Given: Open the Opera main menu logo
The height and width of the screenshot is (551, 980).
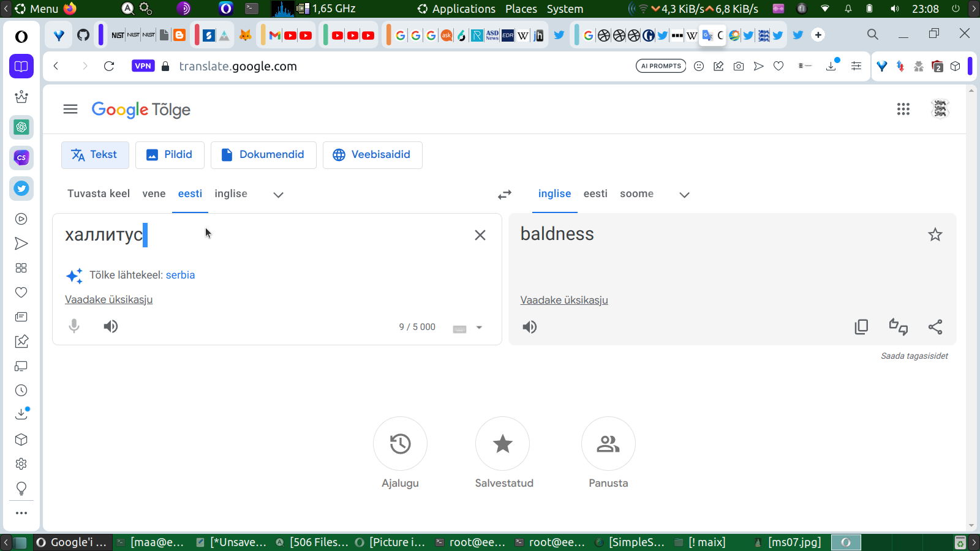Looking at the screenshot, I should pos(21,37).
